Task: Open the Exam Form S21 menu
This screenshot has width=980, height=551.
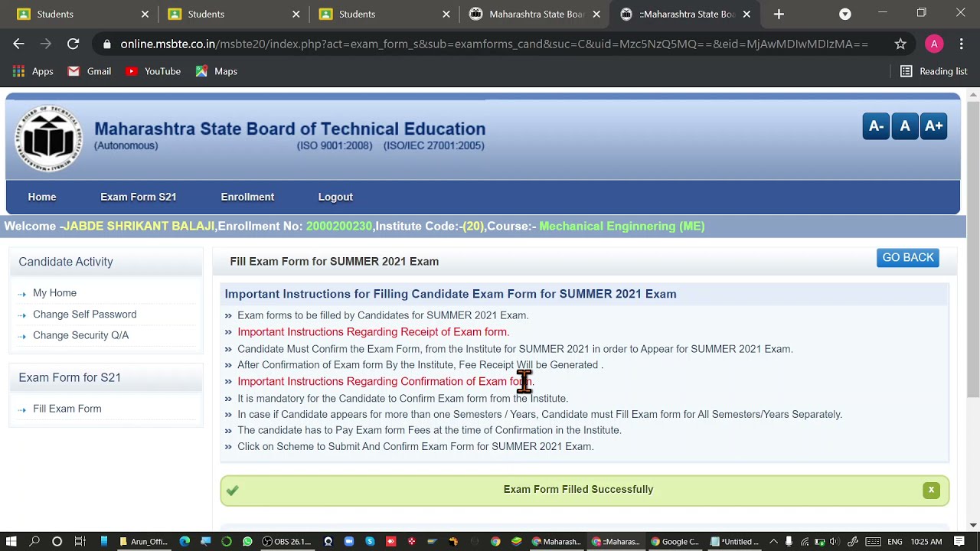Action: [x=139, y=197]
